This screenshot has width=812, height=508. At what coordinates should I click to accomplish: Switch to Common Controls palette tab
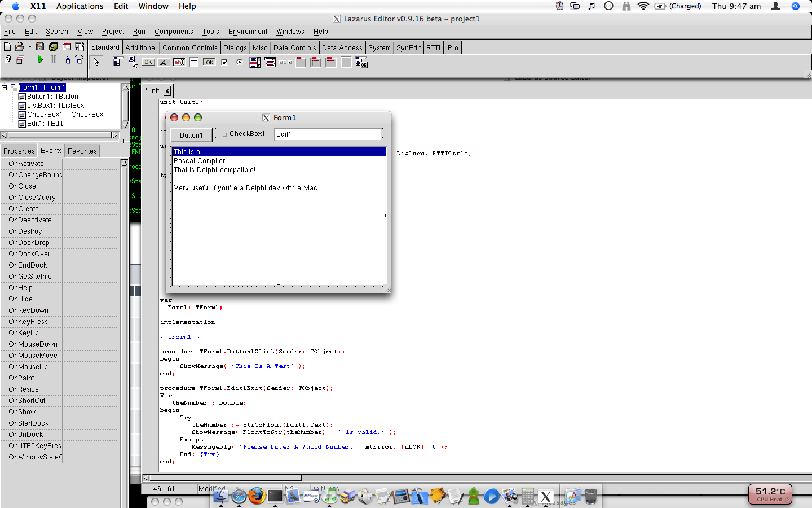tap(190, 48)
